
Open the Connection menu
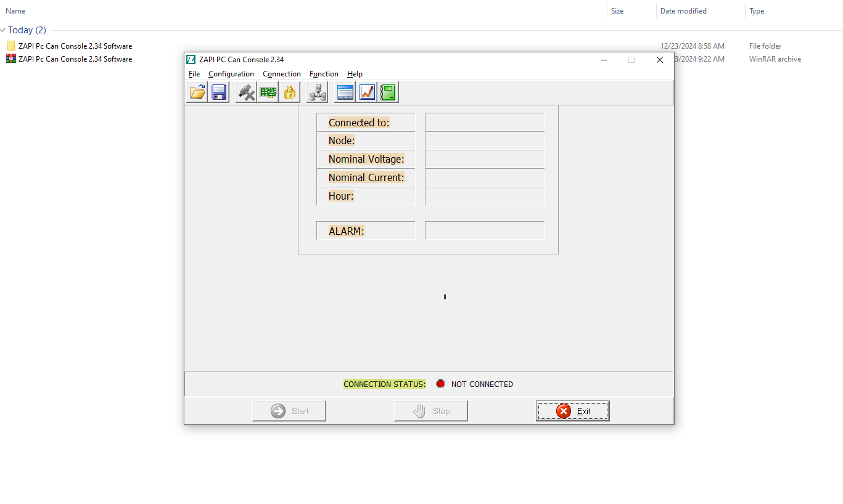[x=282, y=74]
